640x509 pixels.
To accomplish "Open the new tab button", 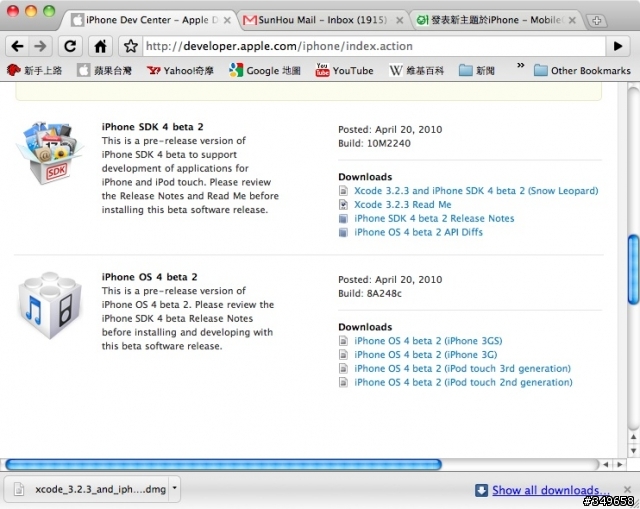I will [596, 20].
